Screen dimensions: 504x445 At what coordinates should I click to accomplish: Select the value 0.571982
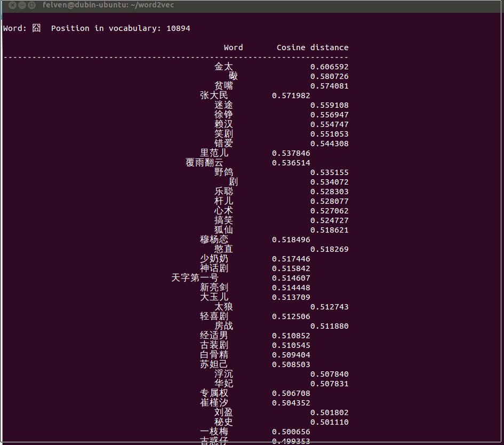click(x=291, y=96)
